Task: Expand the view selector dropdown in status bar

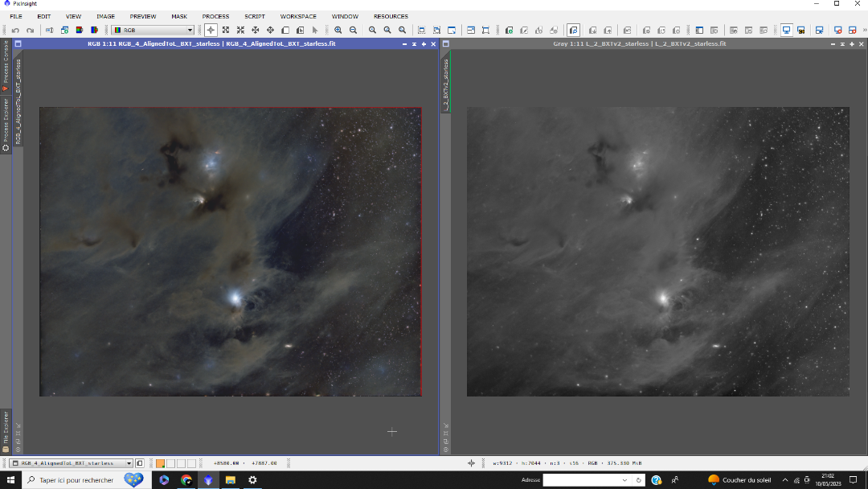Action: click(129, 463)
